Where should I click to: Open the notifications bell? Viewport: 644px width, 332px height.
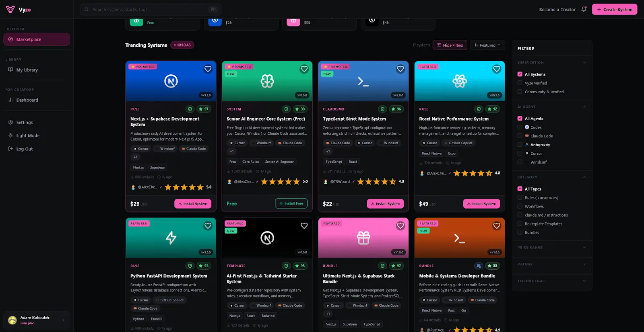pyautogui.click(x=584, y=9)
